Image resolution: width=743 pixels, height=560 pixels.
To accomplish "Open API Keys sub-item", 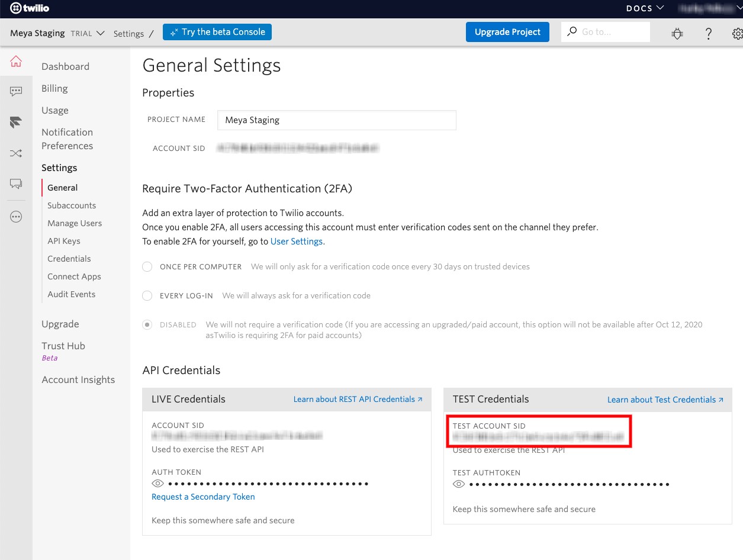I will (63, 241).
